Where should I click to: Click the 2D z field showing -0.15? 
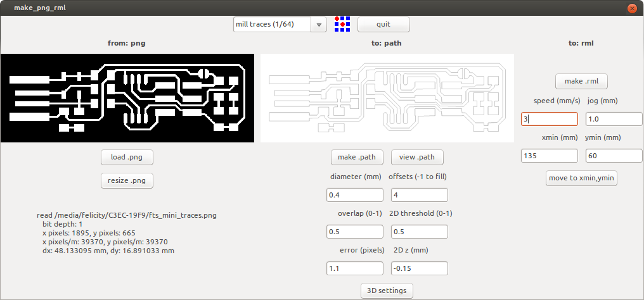pos(420,268)
